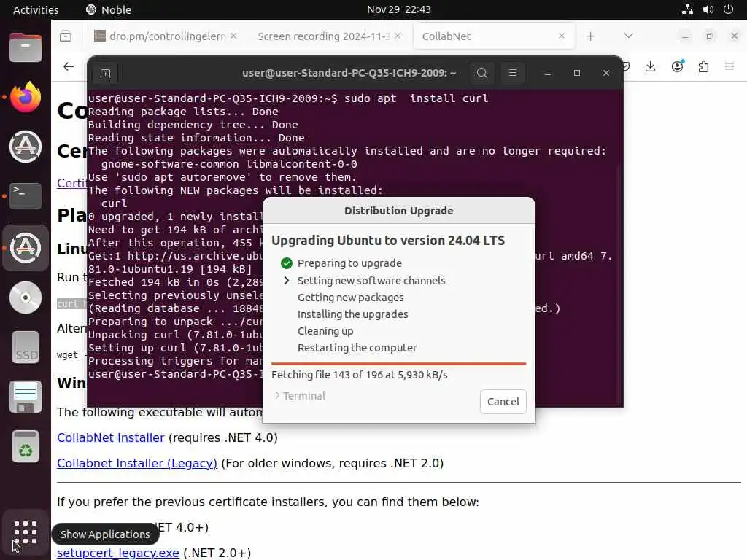
Task: Open the upper Software Updater dock icon
Action: 26,146
